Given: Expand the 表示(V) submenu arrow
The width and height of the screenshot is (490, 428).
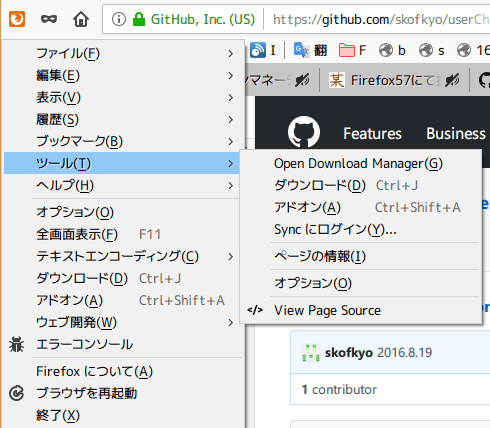Looking at the screenshot, I should point(231,97).
